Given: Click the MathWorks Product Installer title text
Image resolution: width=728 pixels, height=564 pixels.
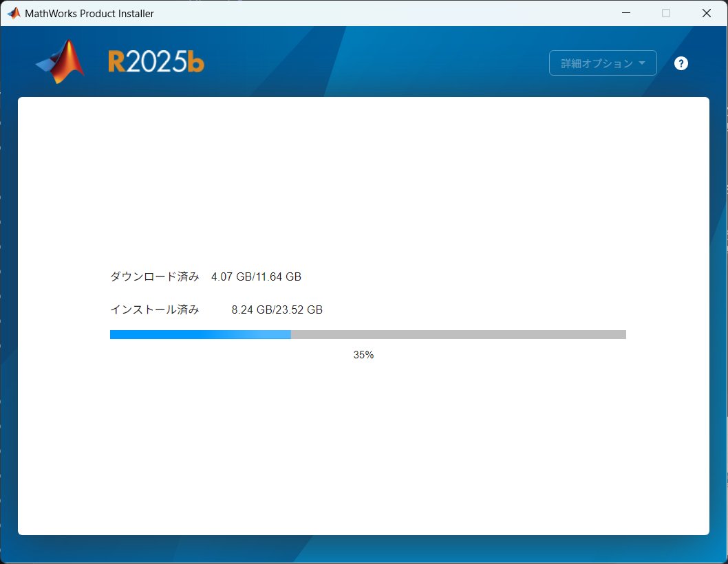Looking at the screenshot, I should tap(89, 14).
